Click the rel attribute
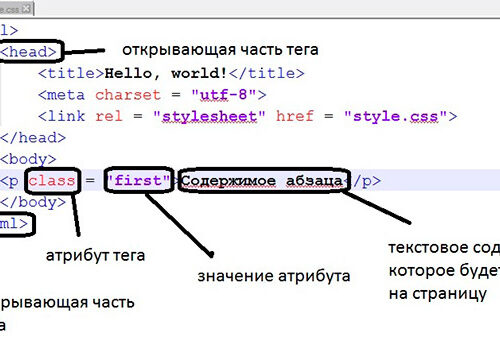 pos(109,116)
